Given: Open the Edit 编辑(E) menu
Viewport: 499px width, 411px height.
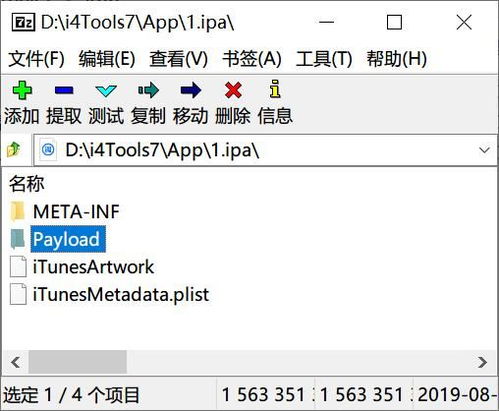Looking at the screenshot, I should pos(107,59).
